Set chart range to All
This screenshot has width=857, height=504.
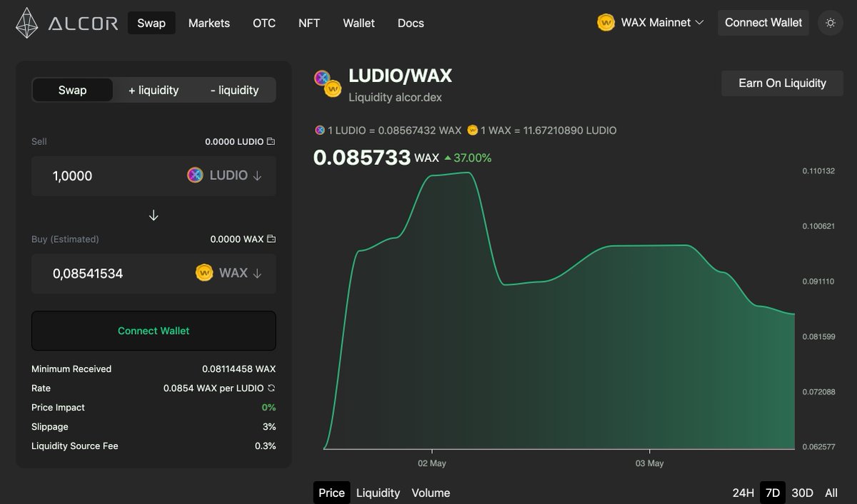point(831,493)
